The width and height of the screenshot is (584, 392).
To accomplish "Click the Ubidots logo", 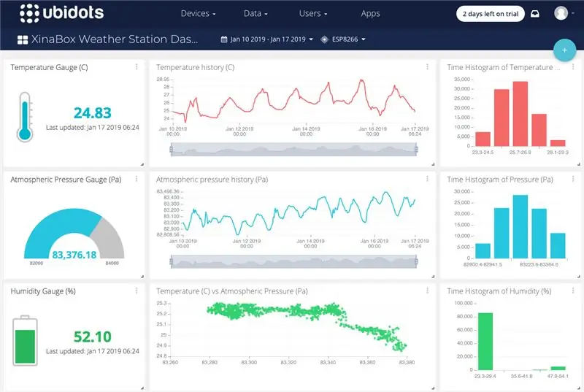I will (x=62, y=13).
